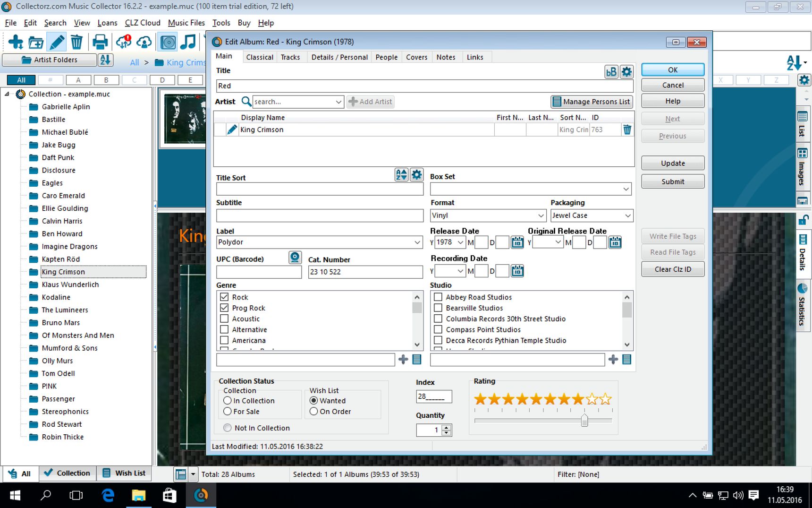Click the album disc view icon in toolbar
The image size is (812, 508).
[168, 42]
